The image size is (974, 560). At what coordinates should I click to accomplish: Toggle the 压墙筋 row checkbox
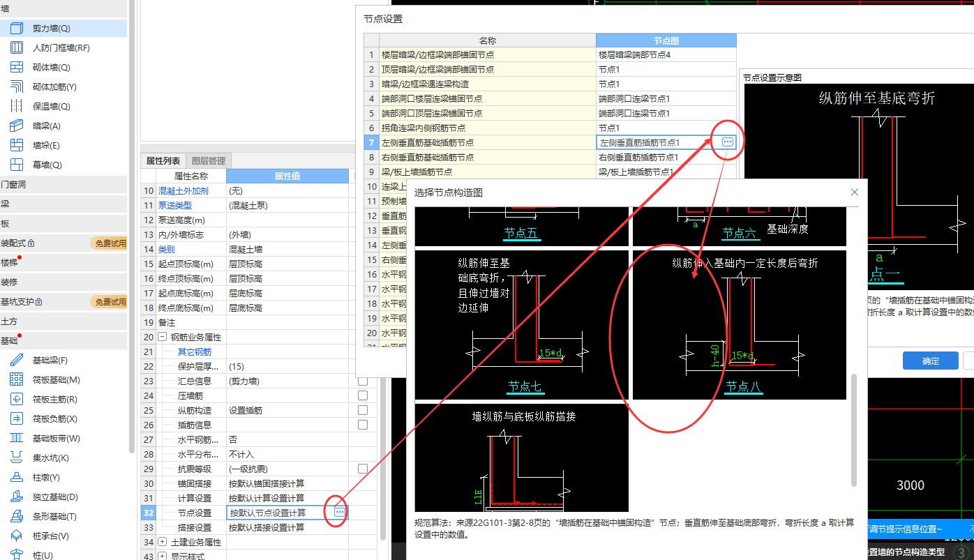coord(363,395)
